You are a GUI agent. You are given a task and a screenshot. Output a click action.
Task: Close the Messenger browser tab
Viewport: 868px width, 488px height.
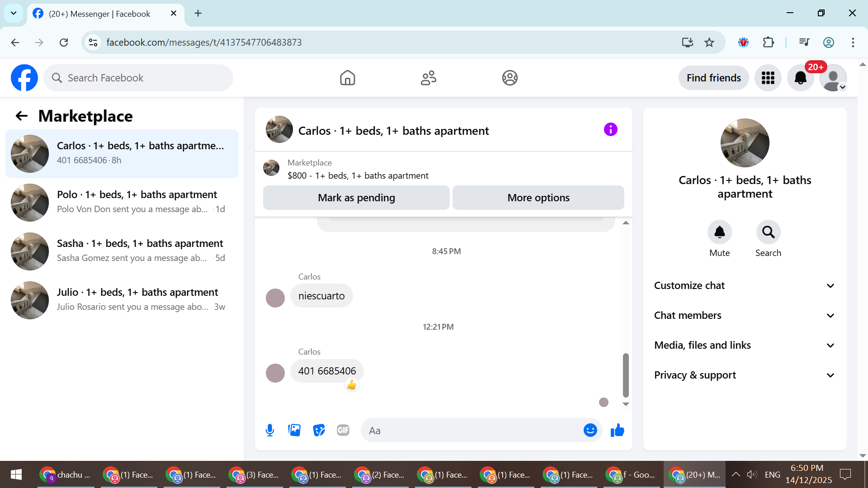[x=174, y=14]
